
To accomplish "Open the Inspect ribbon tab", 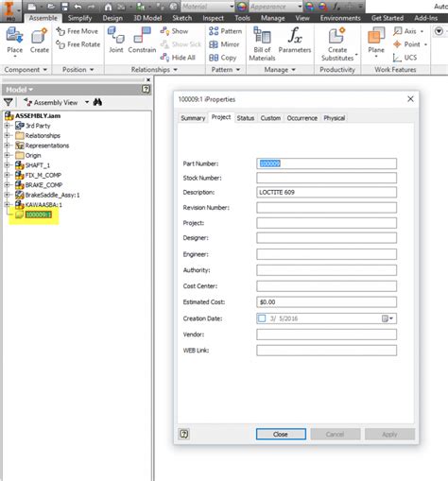I will [213, 18].
